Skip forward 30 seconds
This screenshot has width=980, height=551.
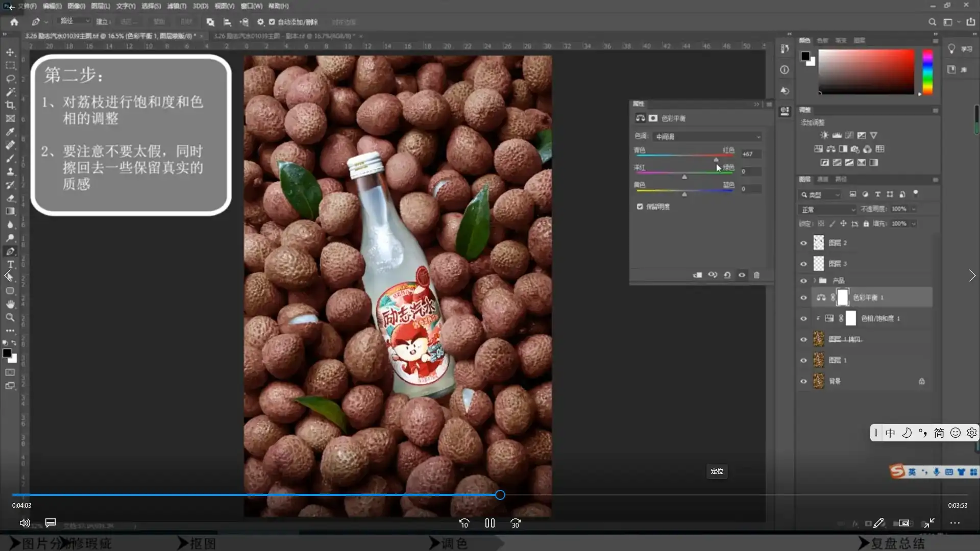point(516,523)
